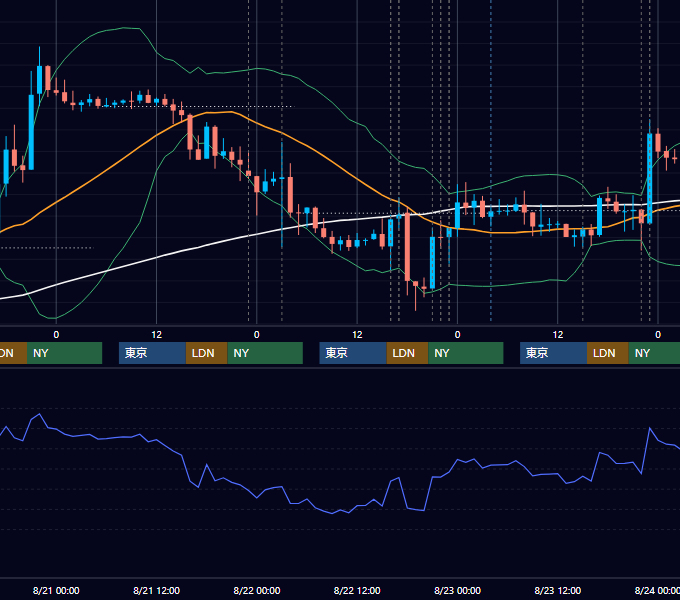Click the tall blue candle just before 8/24 00:00
This screenshot has width=680, height=600.
click(x=649, y=179)
